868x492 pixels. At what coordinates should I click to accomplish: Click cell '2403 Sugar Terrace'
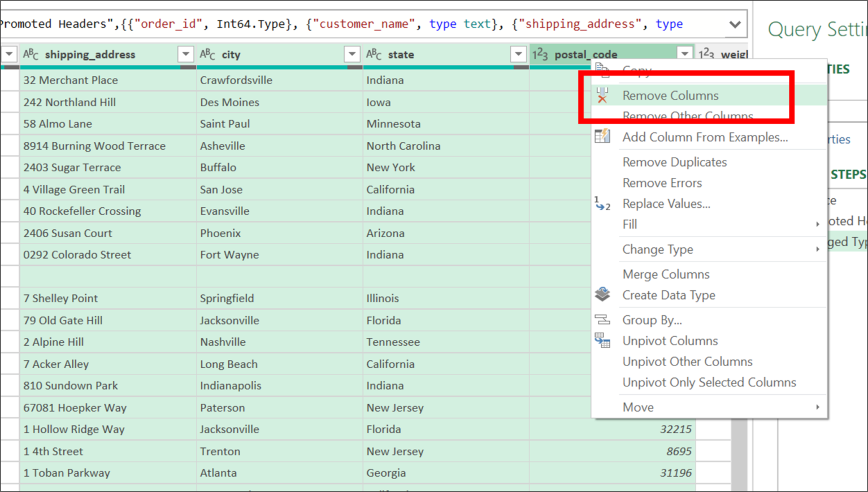point(108,167)
